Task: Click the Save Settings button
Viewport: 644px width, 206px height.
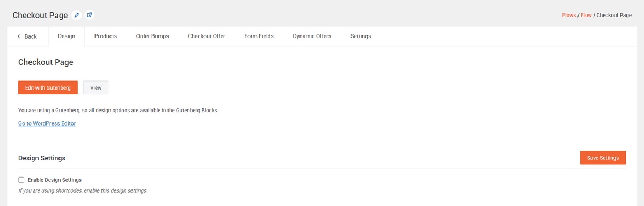Action: click(603, 158)
